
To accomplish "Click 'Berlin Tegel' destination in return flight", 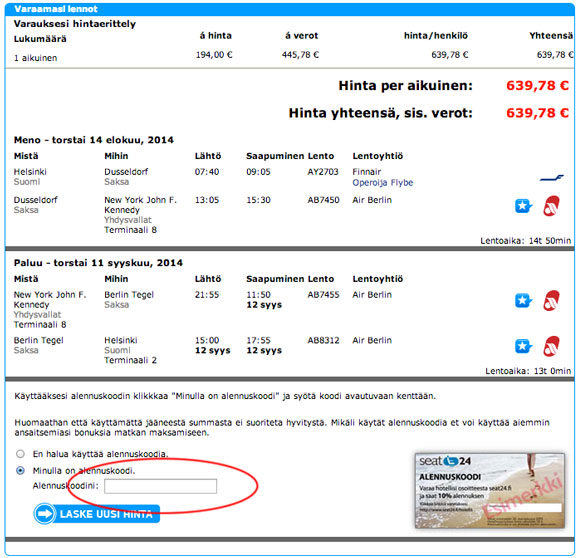I will tap(129, 294).
